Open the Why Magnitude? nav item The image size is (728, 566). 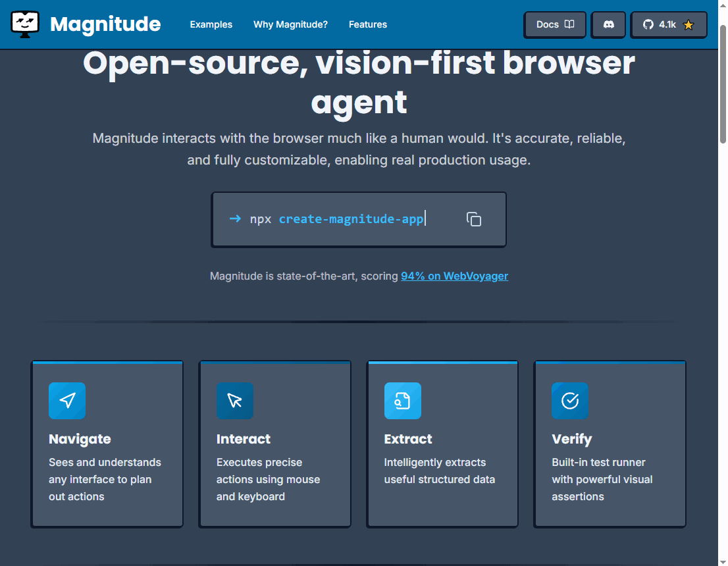click(x=290, y=24)
